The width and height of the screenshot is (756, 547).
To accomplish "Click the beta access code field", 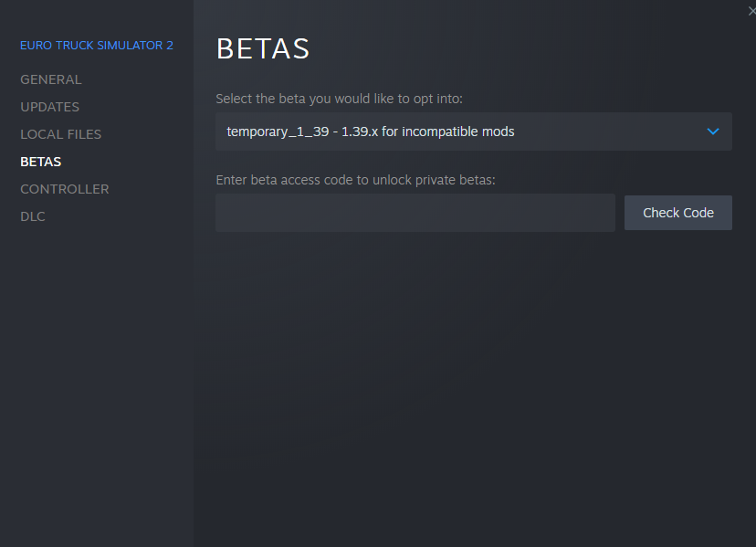I will point(415,213).
